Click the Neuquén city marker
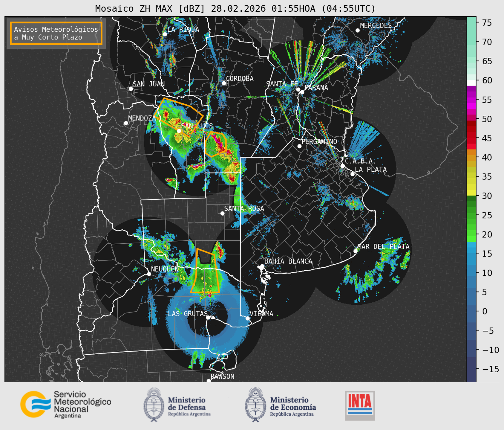Image resolution: width=504 pixels, height=430 pixels. point(149,274)
